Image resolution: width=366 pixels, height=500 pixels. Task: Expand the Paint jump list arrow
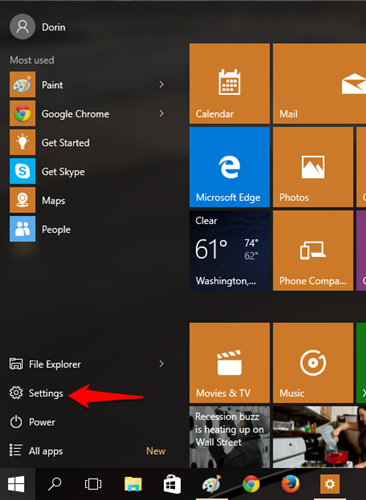pyautogui.click(x=161, y=85)
